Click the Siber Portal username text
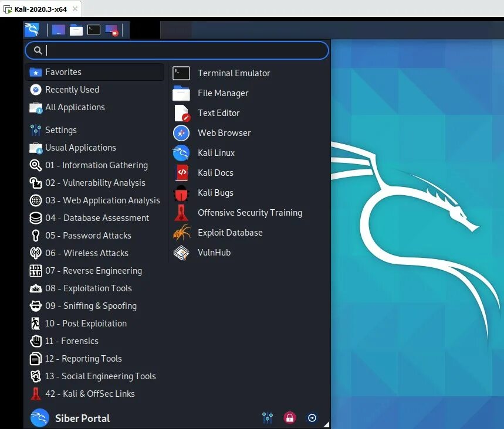 (x=82, y=418)
